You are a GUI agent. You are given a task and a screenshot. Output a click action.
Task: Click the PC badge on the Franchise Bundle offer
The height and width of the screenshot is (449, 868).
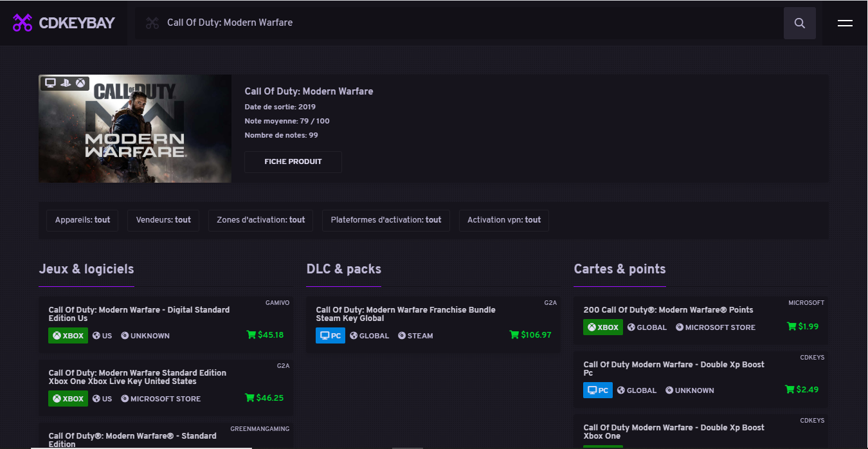(x=330, y=336)
